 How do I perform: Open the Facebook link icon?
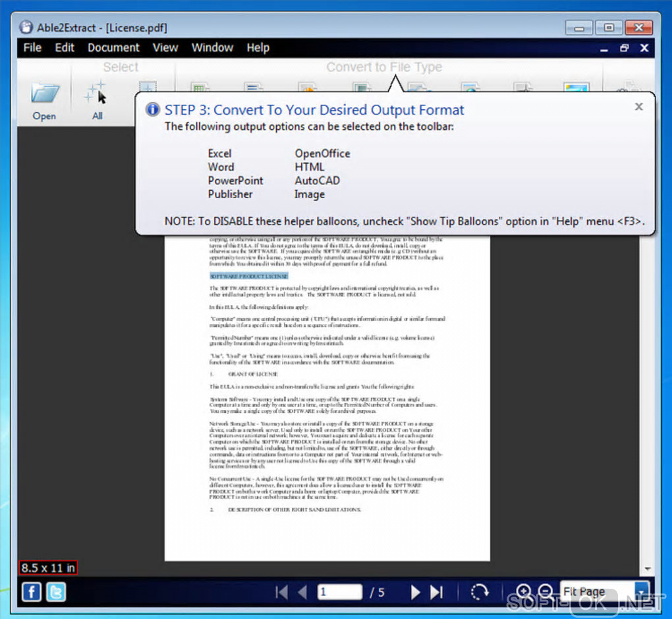click(x=32, y=593)
